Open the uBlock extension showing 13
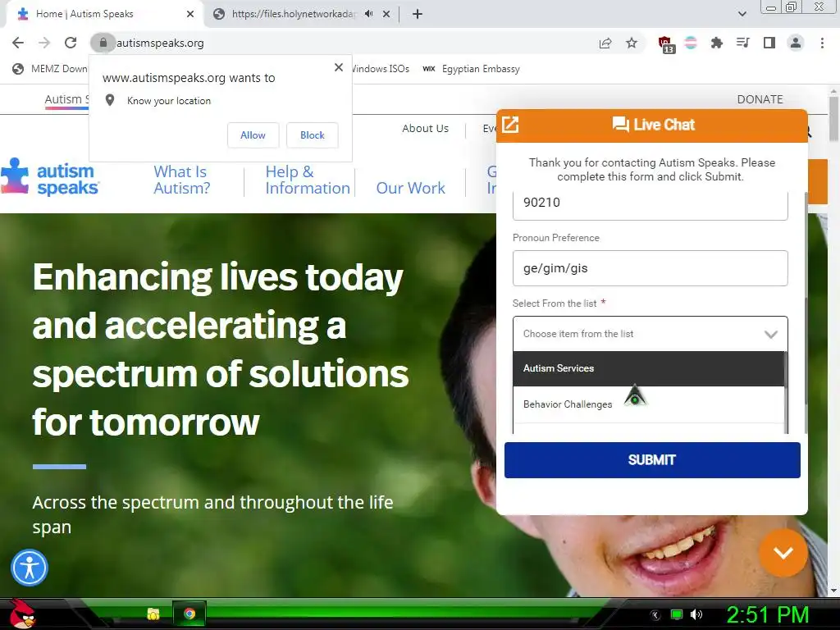The height and width of the screenshot is (630, 840). pyautogui.click(x=666, y=44)
